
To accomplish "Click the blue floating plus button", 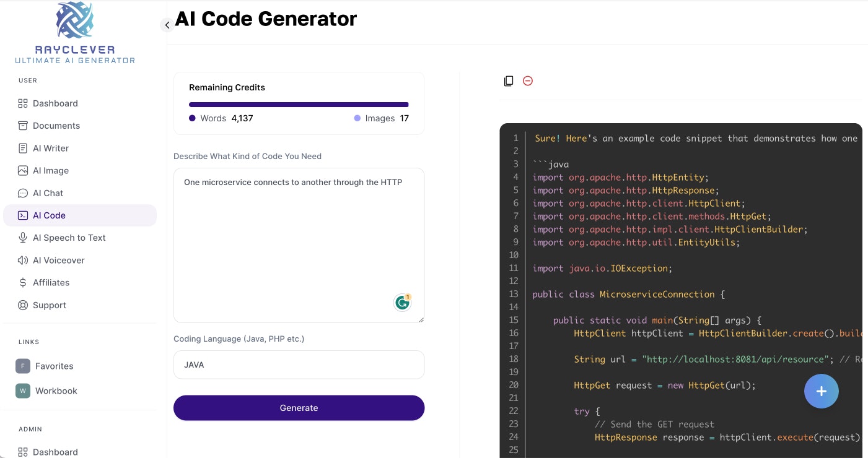I will (x=822, y=391).
